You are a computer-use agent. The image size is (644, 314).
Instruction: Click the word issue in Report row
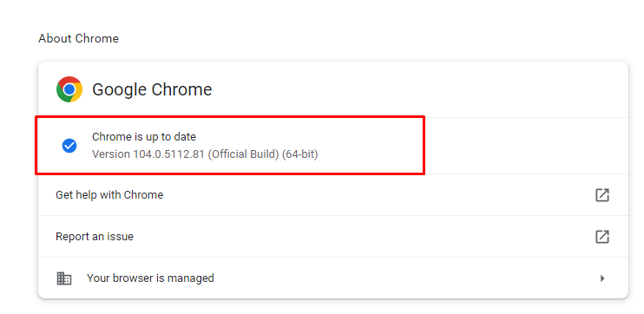pos(122,237)
